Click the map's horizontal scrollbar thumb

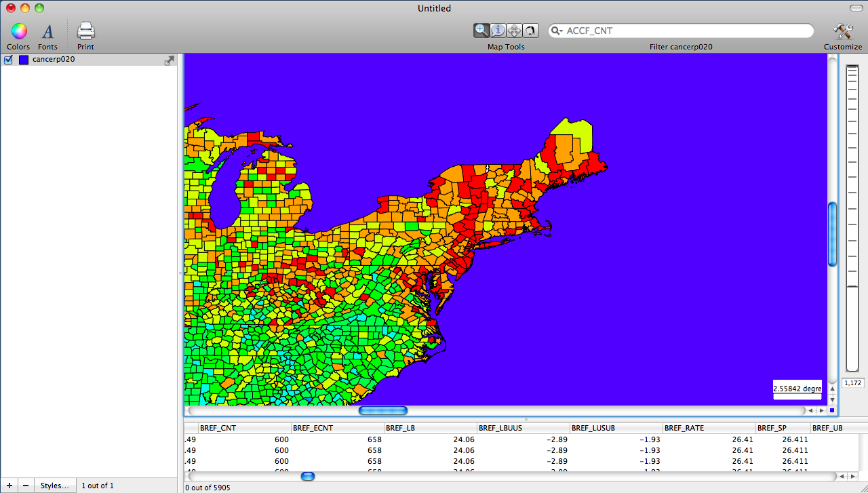[x=383, y=410]
